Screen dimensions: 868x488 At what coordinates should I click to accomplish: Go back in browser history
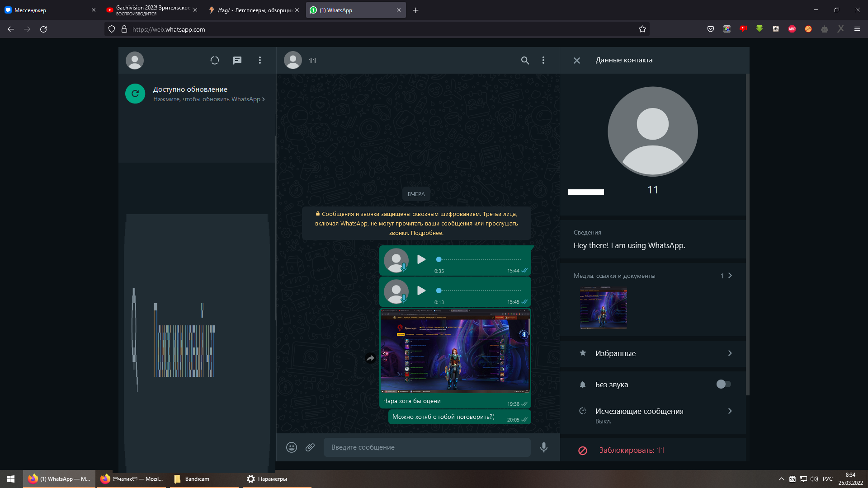(x=11, y=29)
